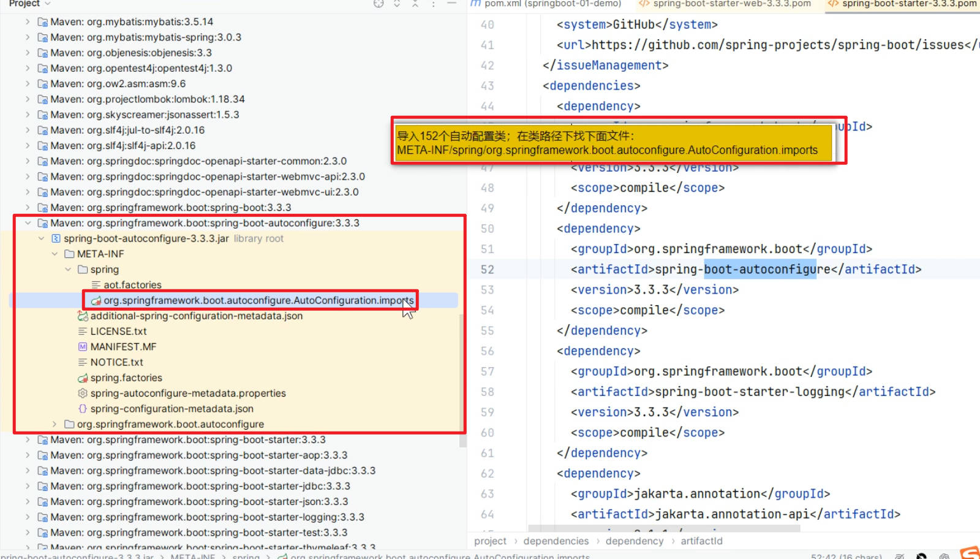Screen dimensions: 980x559
Task: Switch to spring-boot-starter-web-3.3.3.pom tab
Action: tap(725, 4)
